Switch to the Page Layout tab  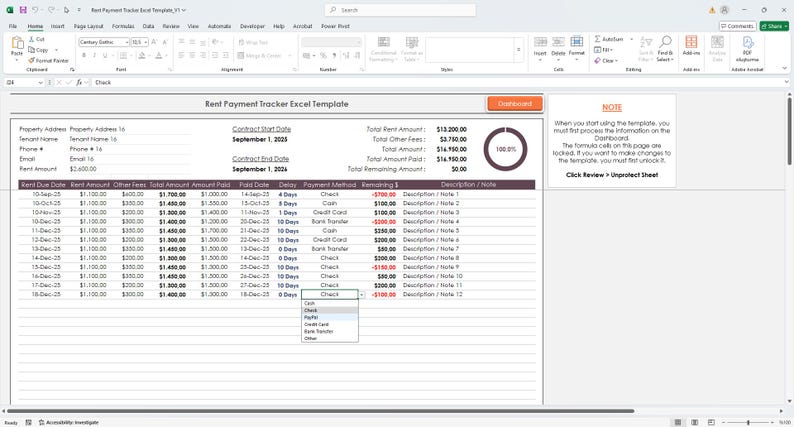[x=88, y=26]
